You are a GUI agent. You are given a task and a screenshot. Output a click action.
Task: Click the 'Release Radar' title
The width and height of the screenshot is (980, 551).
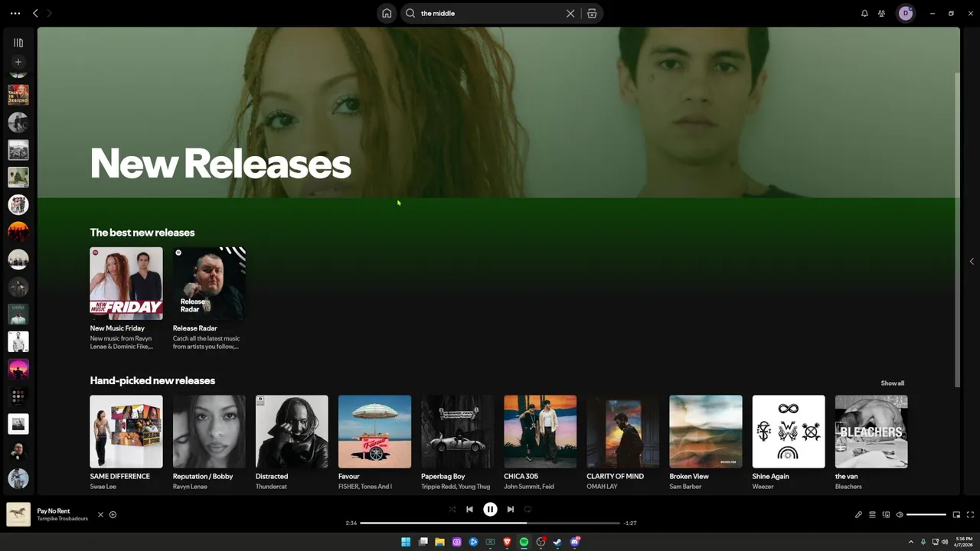point(194,328)
